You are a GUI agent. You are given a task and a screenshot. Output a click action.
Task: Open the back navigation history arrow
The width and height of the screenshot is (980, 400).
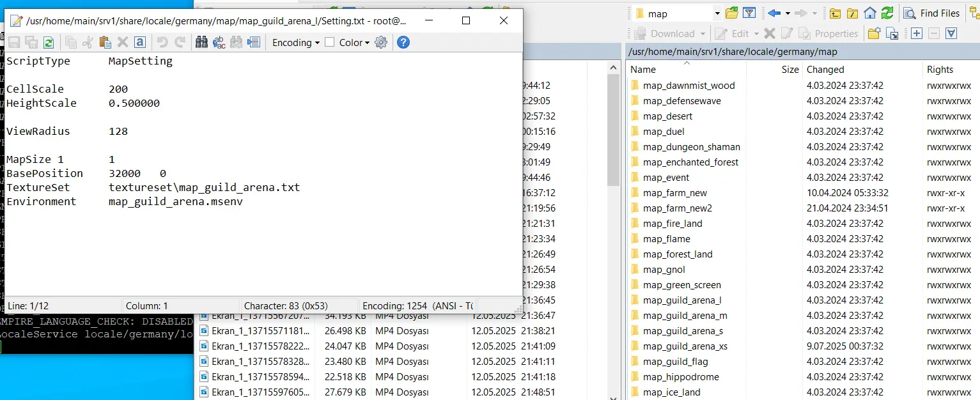pyautogui.click(x=788, y=13)
